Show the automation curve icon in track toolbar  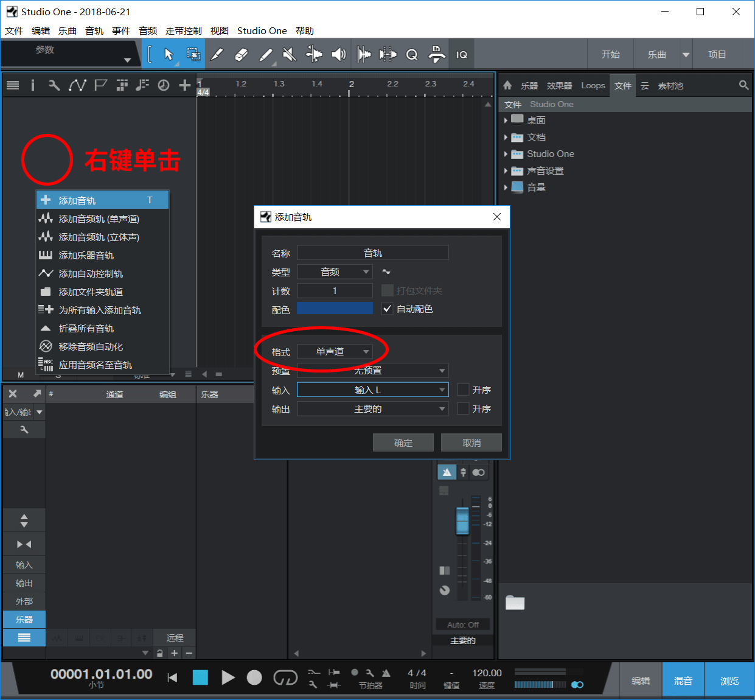77,85
